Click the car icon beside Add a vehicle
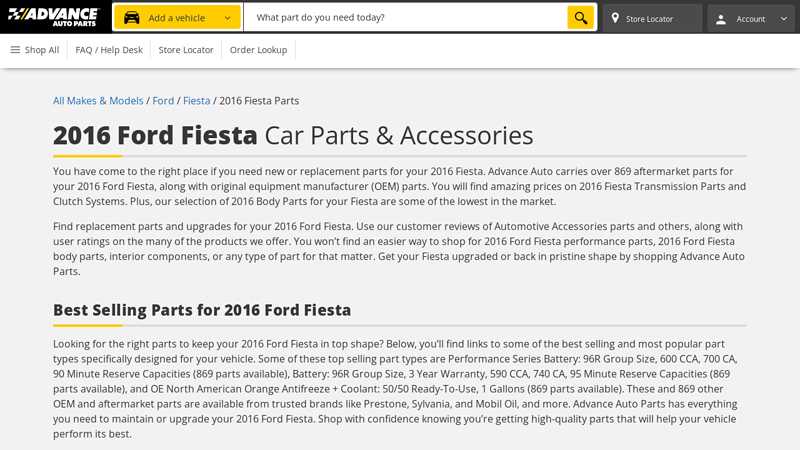This screenshot has height=450, width=800. click(131, 18)
